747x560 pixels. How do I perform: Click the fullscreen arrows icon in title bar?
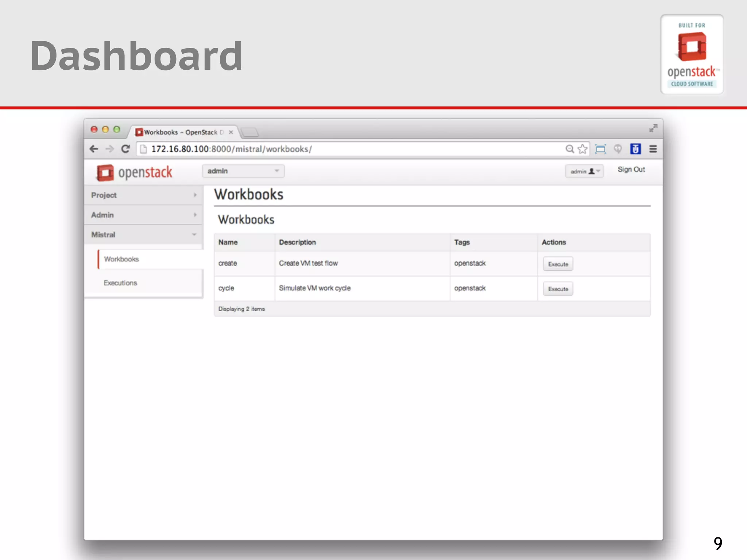(653, 128)
